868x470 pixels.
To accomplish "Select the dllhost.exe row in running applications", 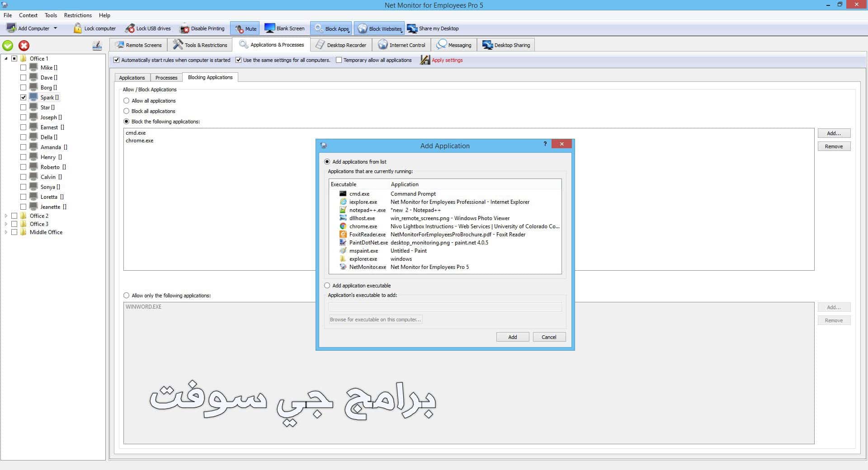I will click(445, 218).
